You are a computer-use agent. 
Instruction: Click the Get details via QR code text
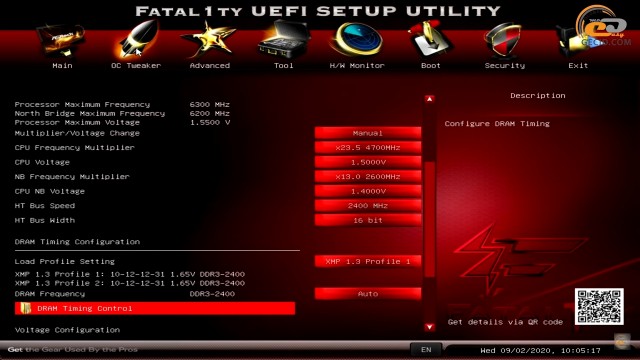505,322
